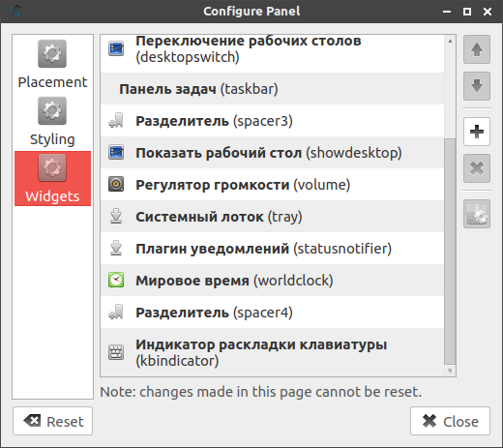The image size is (503, 448).
Task: Maximize the Configure Panel window
Action: [467, 12]
